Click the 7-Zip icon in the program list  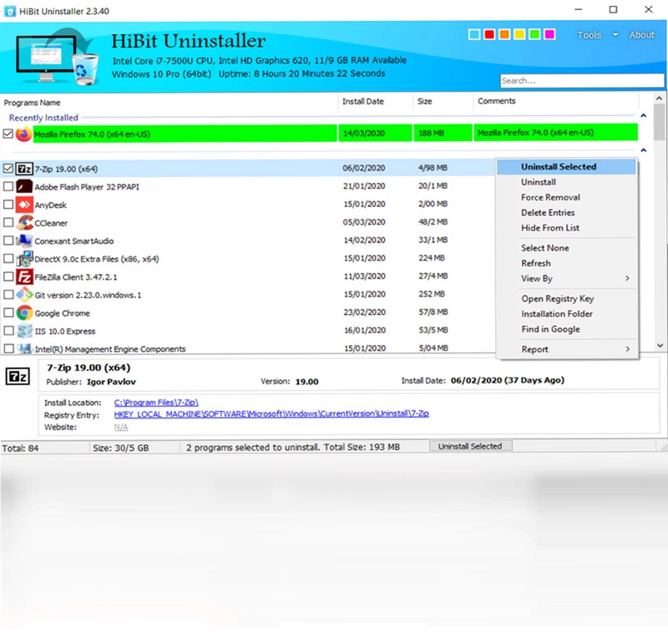click(24, 169)
